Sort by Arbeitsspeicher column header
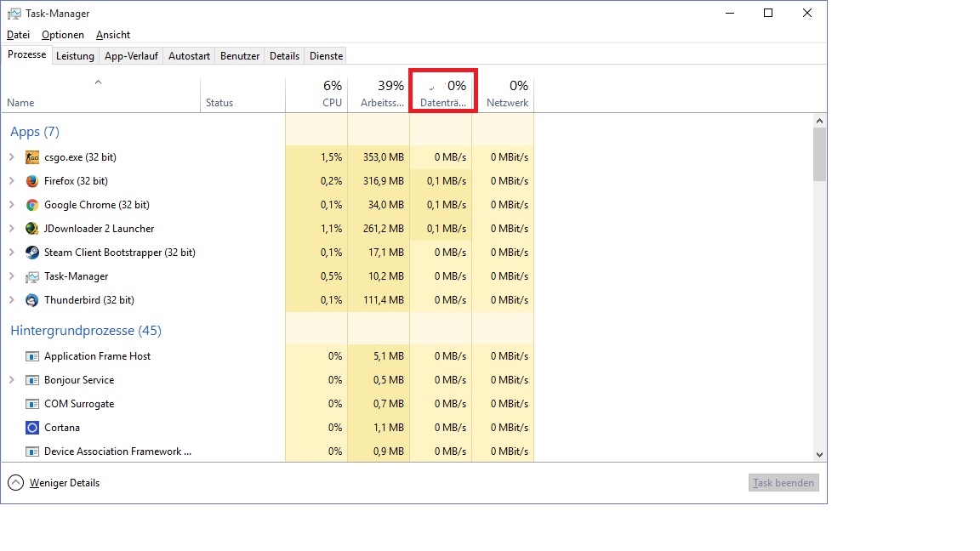980x551 pixels. (x=378, y=94)
